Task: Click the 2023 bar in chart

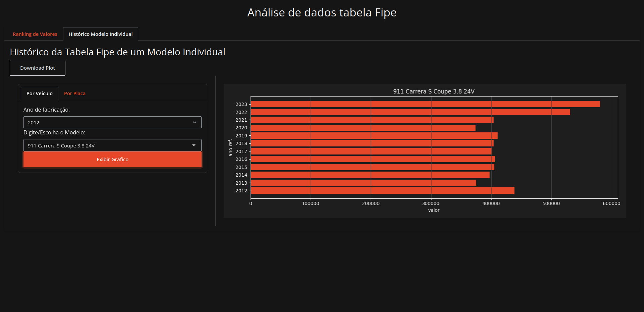Action: tap(425, 104)
